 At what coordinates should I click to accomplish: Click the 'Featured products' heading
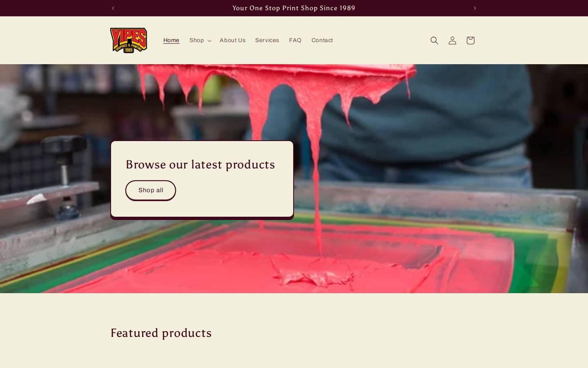161,333
